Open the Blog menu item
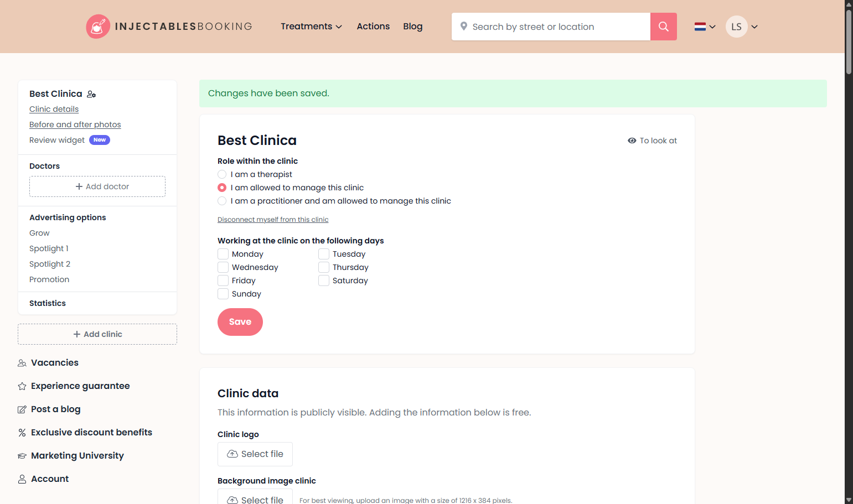Viewport: 853px width, 504px height. pos(413,27)
